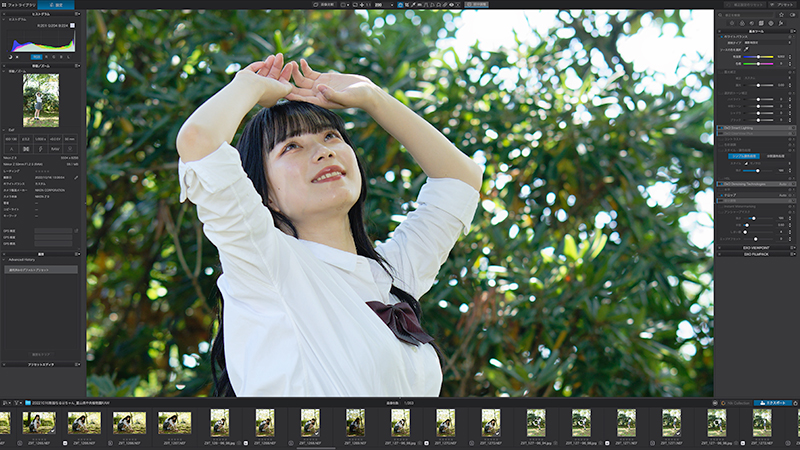Toggle highlight clipping sun icon under histogram
The height and width of the screenshot is (450, 800).
tap(17, 57)
